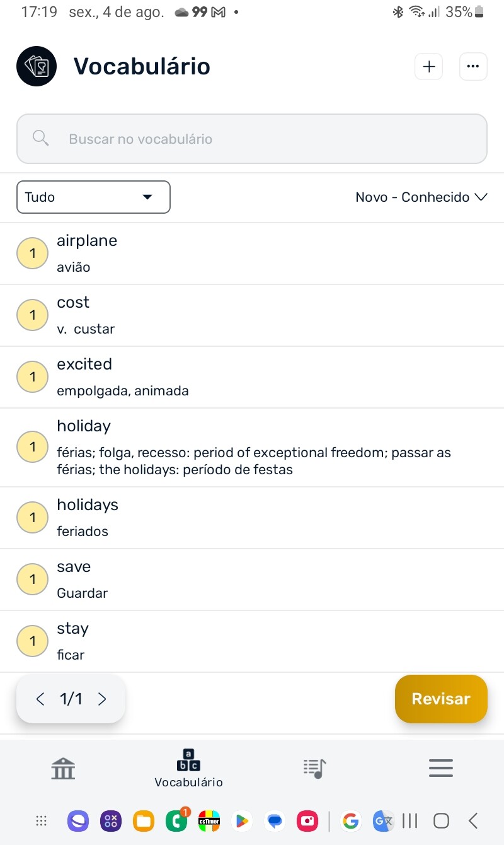
Task: Toggle the status circle for airplane
Action: (32, 253)
